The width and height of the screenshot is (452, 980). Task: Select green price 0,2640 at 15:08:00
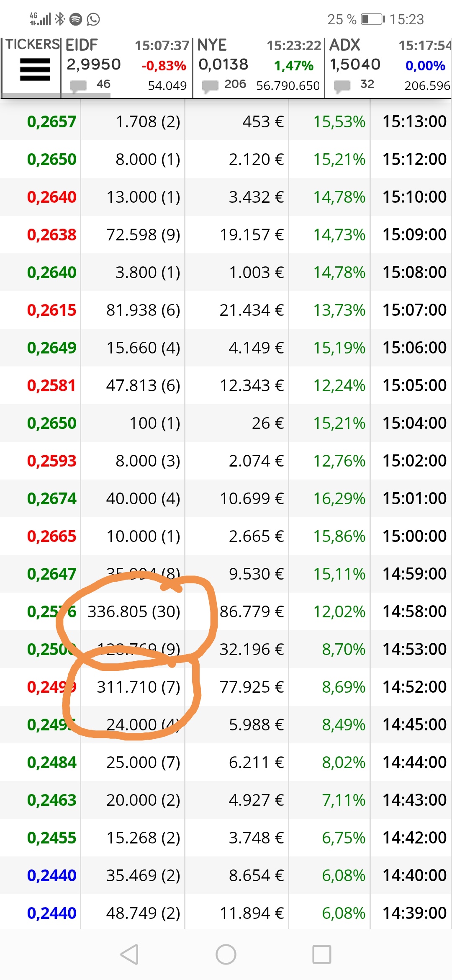pyautogui.click(x=51, y=272)
